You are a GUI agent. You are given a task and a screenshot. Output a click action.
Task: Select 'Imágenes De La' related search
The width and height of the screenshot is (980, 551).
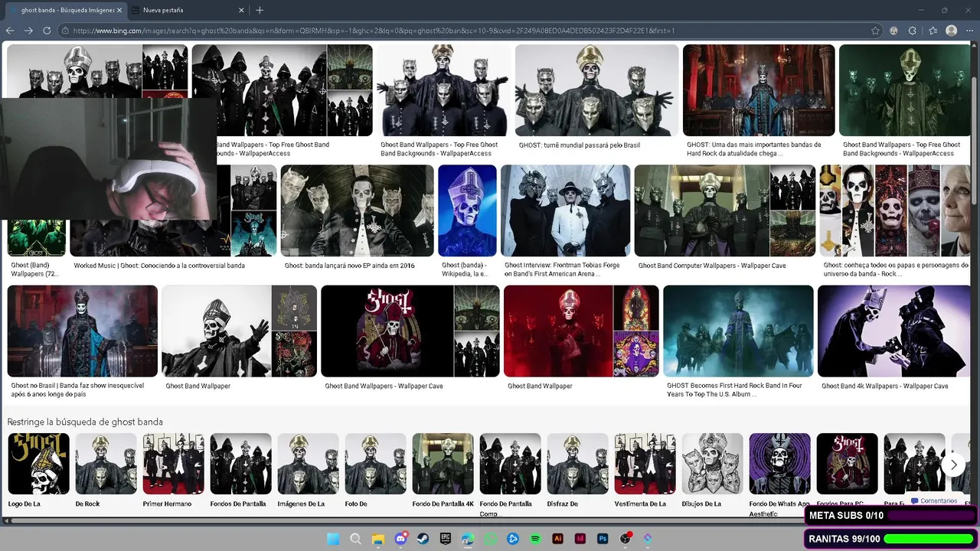tap(308, 470)
